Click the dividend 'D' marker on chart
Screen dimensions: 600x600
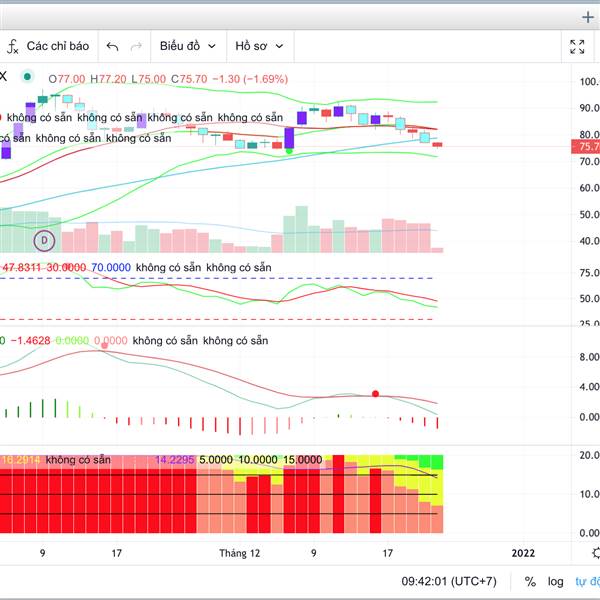(44, 241)
